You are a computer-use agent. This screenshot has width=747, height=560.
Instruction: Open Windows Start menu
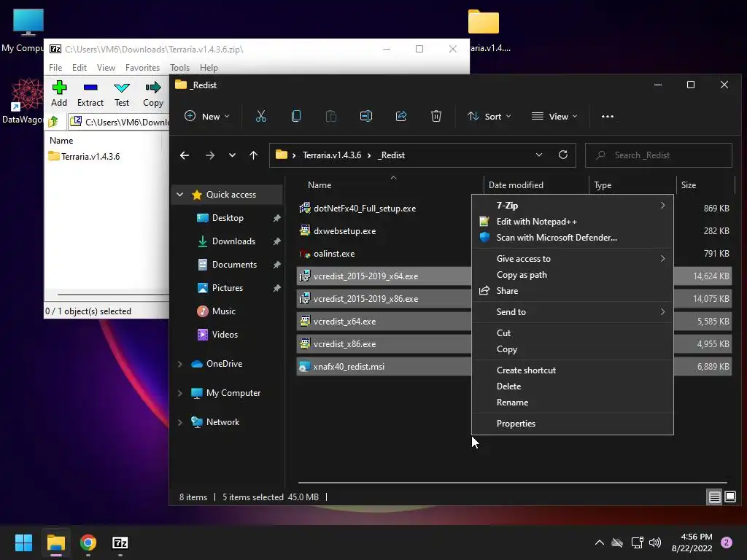(23, 542)
